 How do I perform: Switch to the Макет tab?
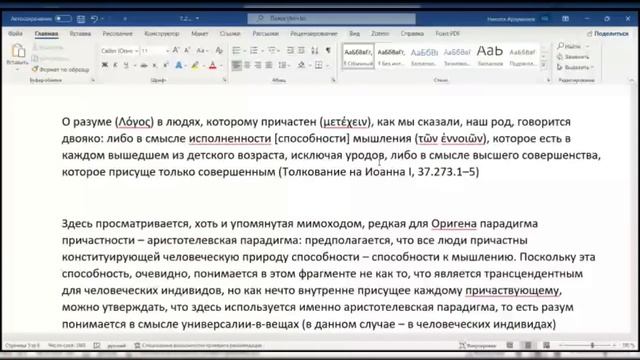click(200, 33)
